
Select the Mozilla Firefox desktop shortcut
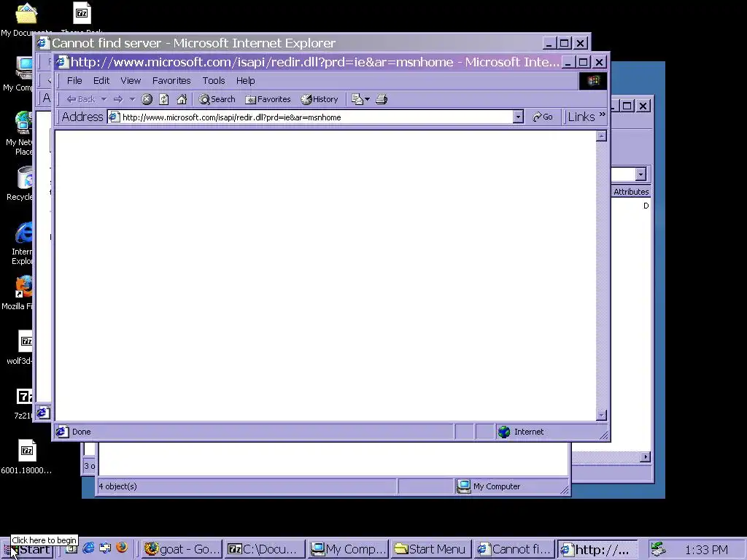click(x=24, y=287)
